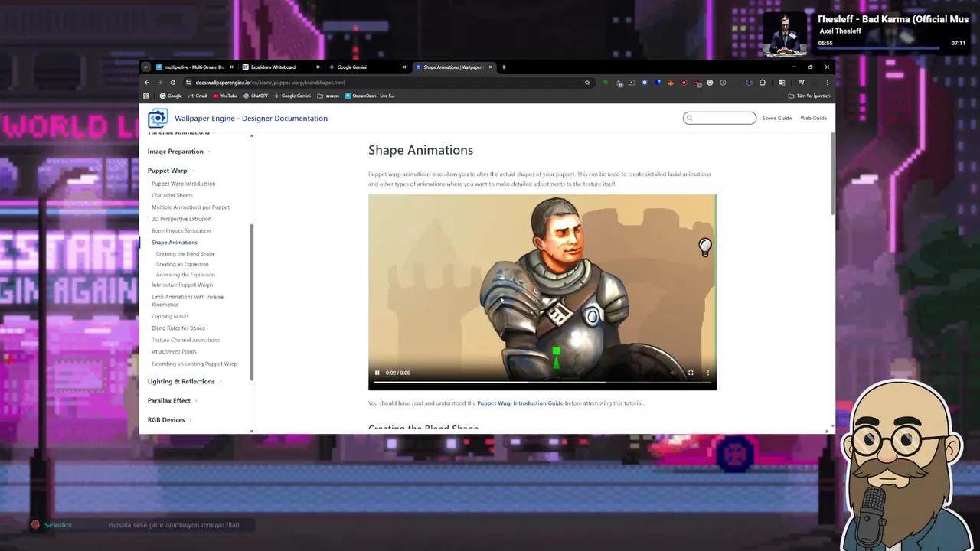Viewport: 980px width, 551px height.
Task: Close the Google Gemini tab
Action: 404,67
